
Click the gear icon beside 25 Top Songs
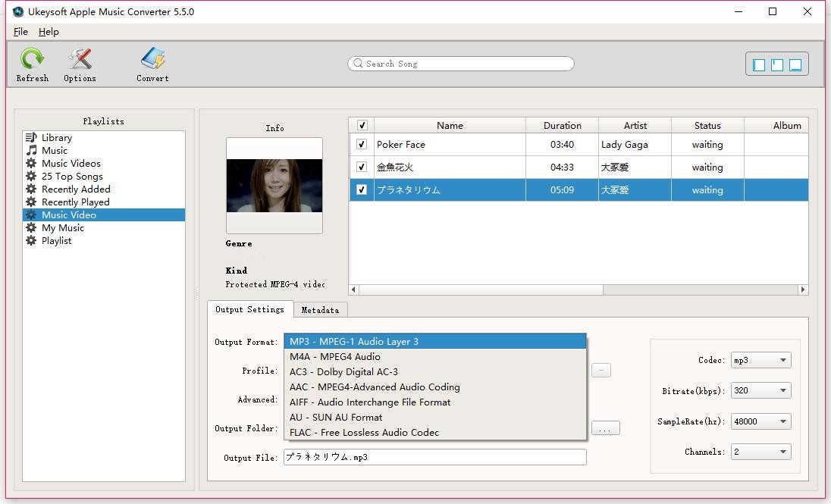point(31,176)
